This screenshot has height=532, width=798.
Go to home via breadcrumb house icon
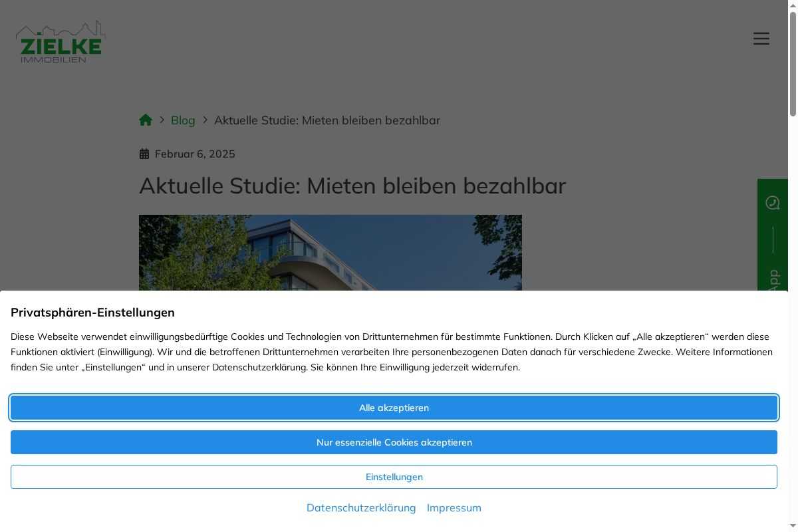coord(146,120)
